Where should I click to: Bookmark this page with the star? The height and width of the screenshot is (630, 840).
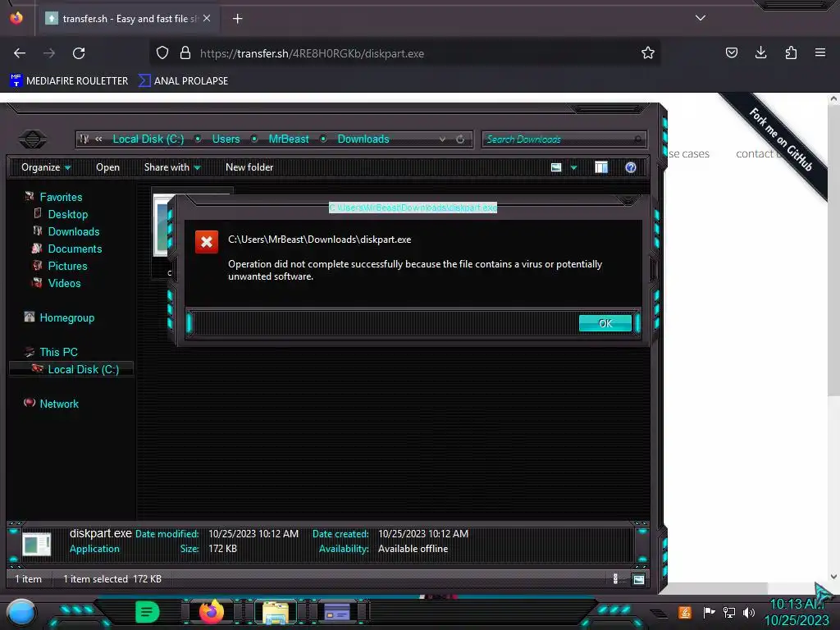click(648, 53)
